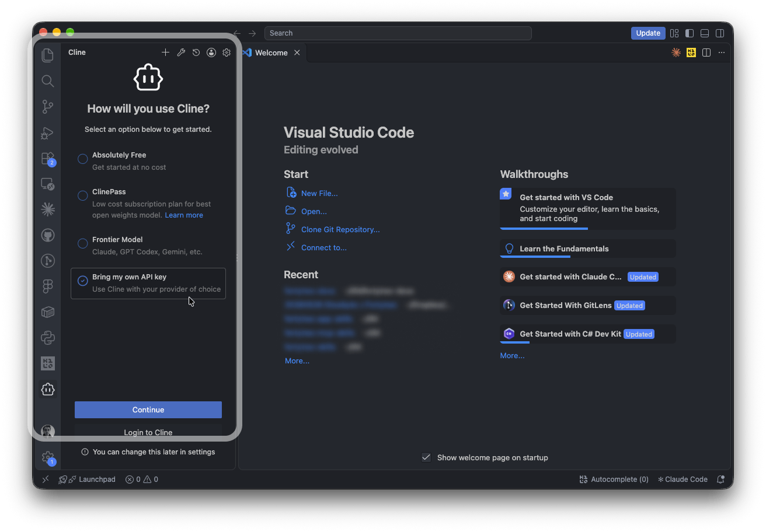Open Launchpad in the status bar
The image size is (766, 532).
(x=88, y=480)
